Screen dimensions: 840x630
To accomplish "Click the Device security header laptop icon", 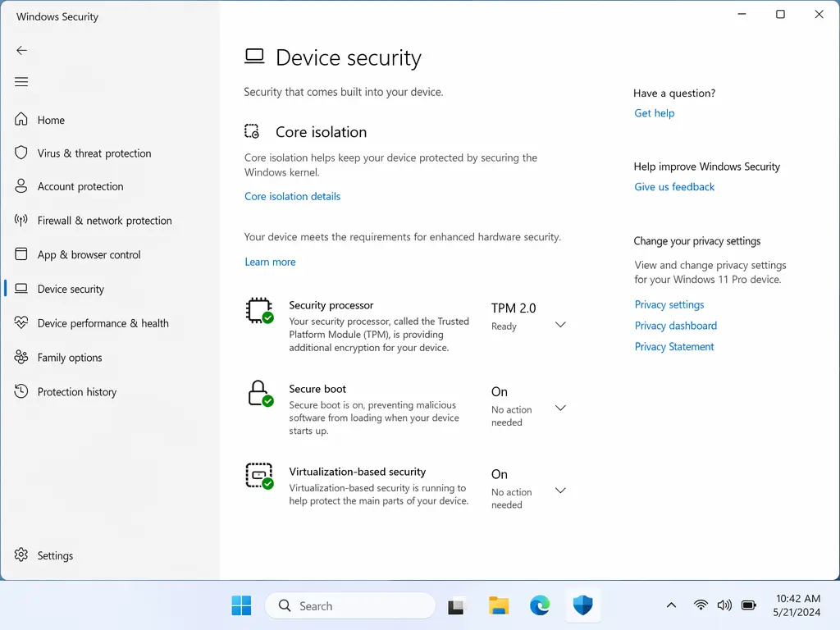I will tap(254, 57).
